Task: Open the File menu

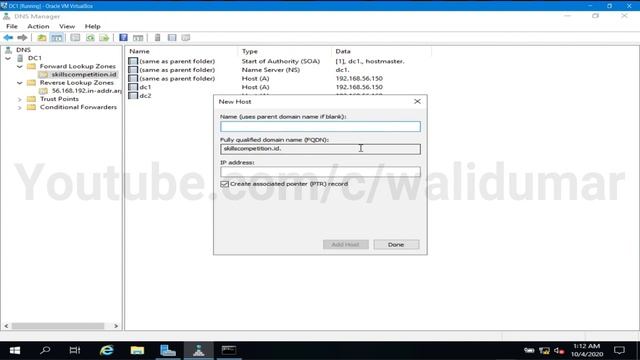Action: 12,26
